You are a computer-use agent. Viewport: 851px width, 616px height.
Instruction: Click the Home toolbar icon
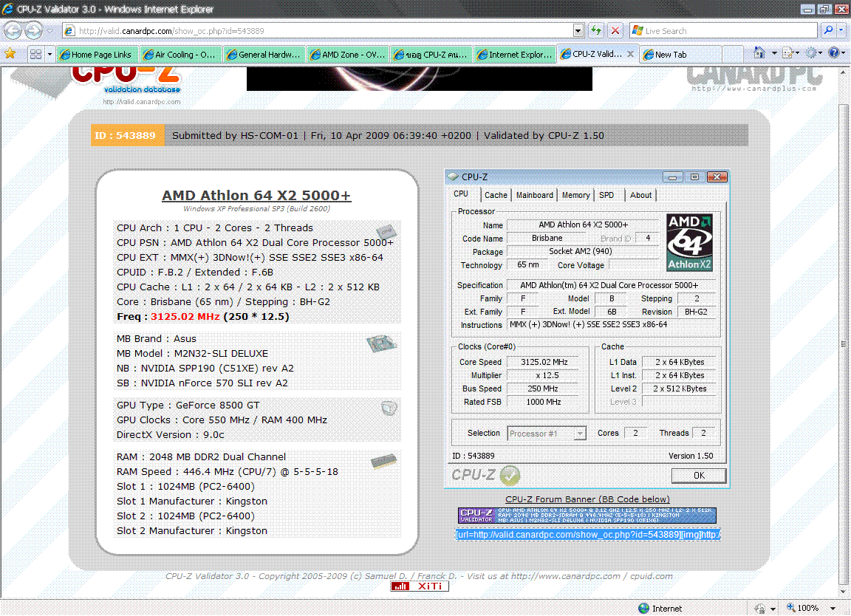759,53
